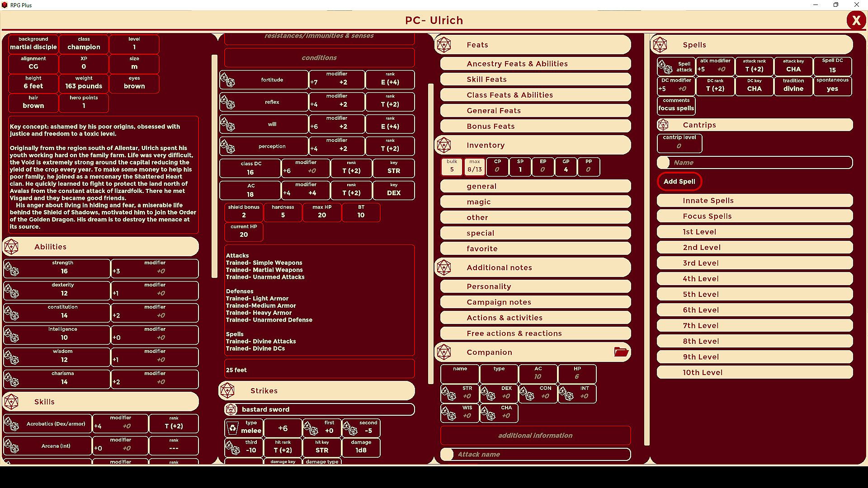This screenshot has width=868, height=488.
Task: Click the Add Spell button
Action: pyautogui.click(x=679, y=181)
